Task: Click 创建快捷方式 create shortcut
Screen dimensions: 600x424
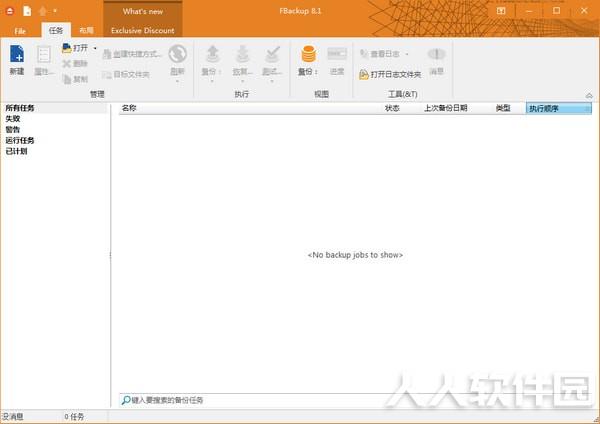Action: [x=132, y=54]
